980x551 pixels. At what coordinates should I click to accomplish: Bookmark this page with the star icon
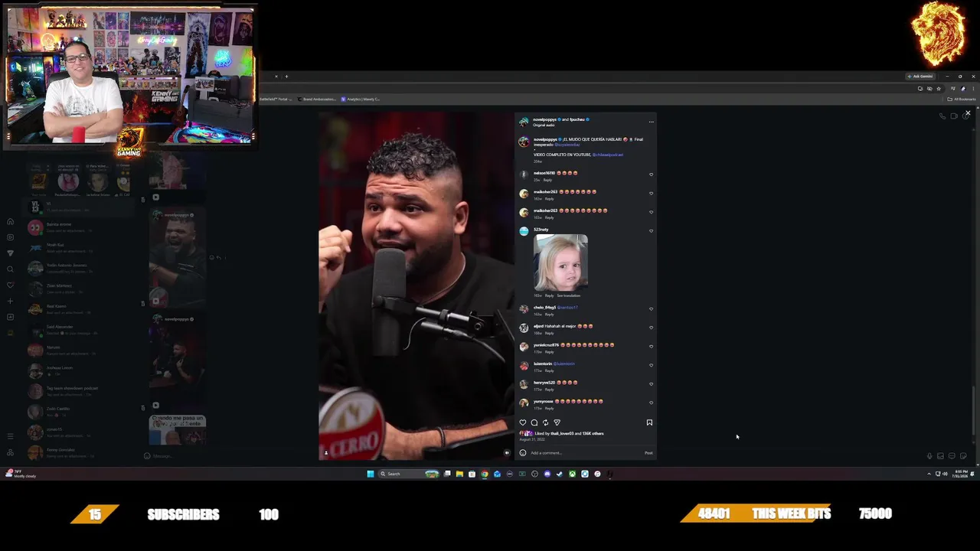click(939, 89)
